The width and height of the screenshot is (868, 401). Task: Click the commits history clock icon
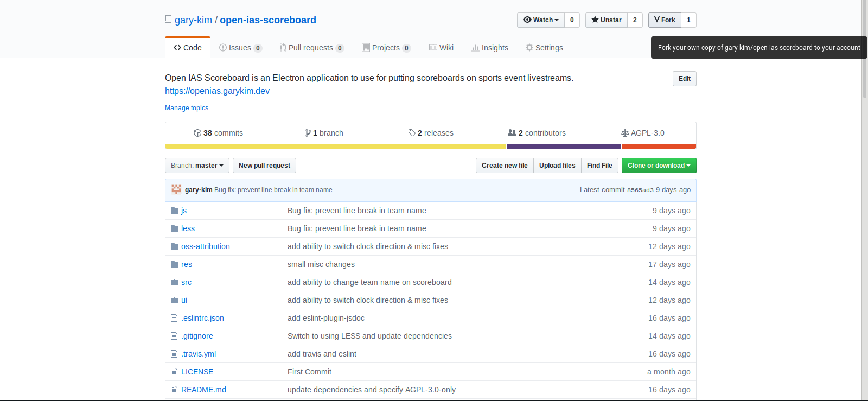[197, 133]
